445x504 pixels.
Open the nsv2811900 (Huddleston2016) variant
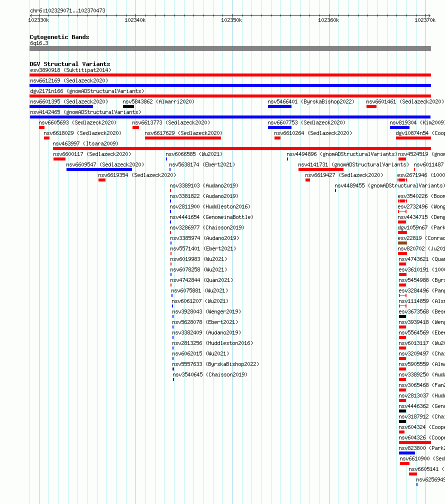[210, 206]
